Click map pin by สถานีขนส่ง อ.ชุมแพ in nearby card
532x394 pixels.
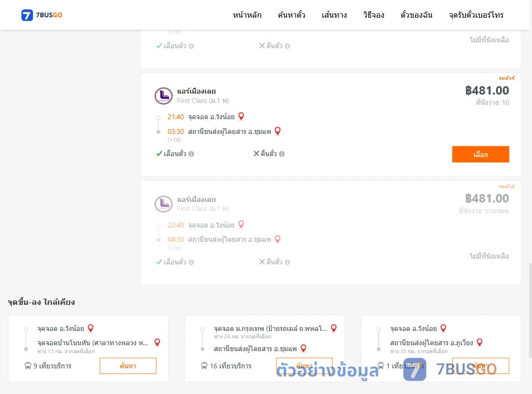pyautogui.click(x=303, y=348)
